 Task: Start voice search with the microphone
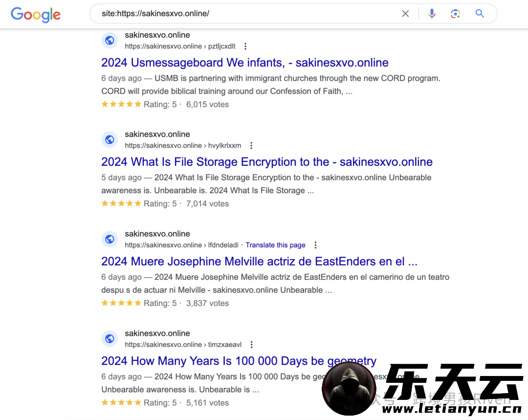[432, 14]
